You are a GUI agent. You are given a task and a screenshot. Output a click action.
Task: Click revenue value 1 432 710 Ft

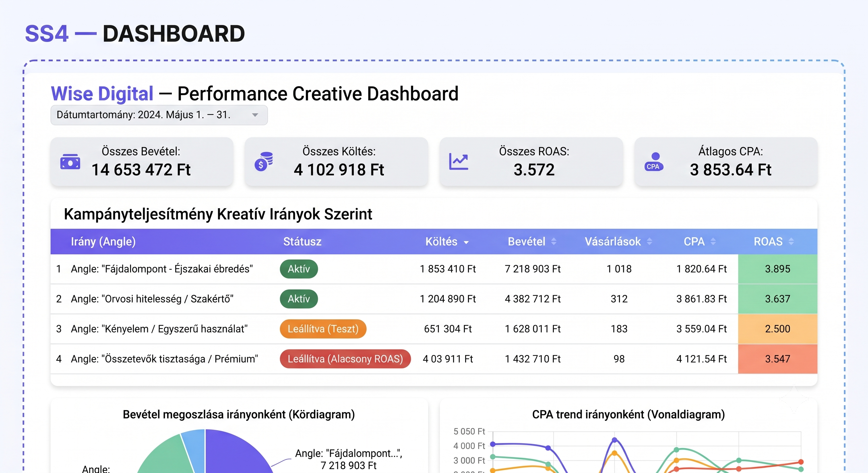533,359
